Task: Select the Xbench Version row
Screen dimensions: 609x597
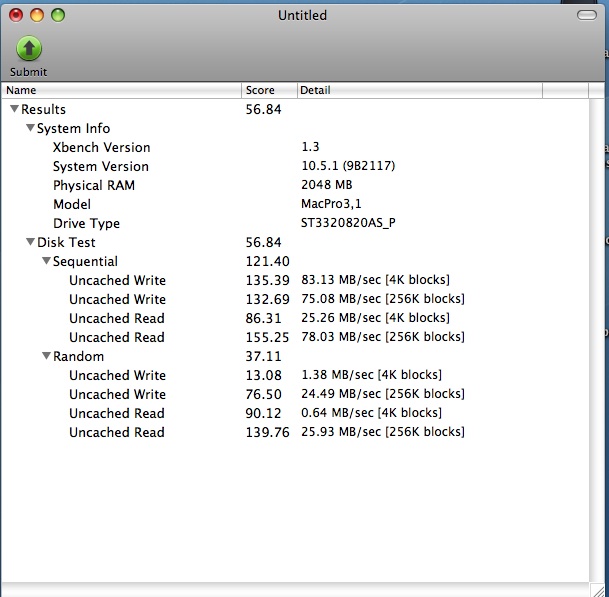Action: click(x=295, y=147)
